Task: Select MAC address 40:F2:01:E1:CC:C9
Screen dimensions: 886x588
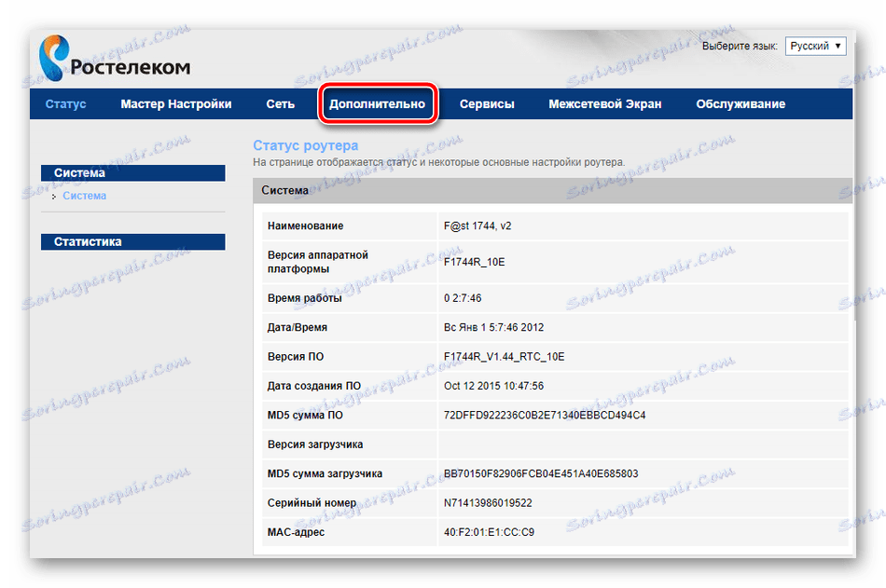Action: pos(490,532)
